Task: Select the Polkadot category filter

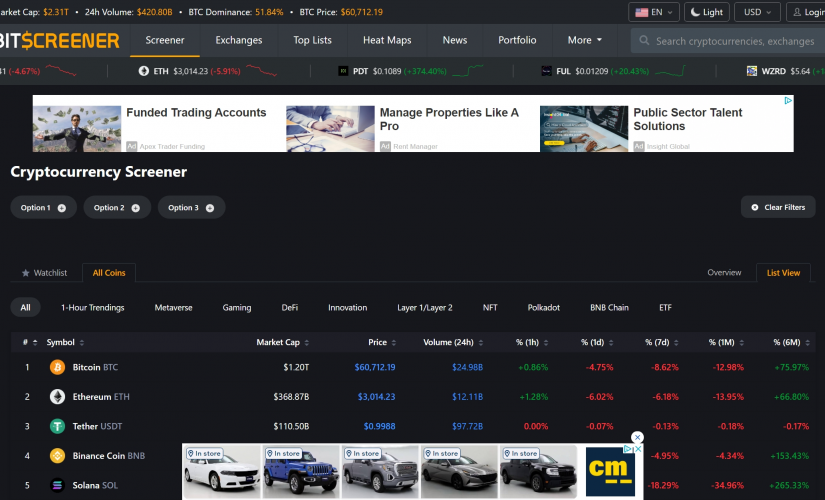Action: click(544, 308)
